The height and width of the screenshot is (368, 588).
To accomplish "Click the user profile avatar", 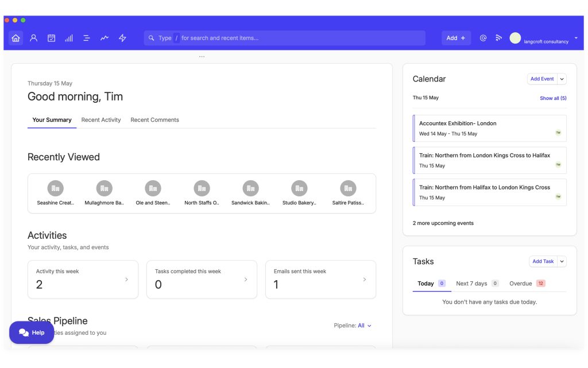I will point(515,38).
